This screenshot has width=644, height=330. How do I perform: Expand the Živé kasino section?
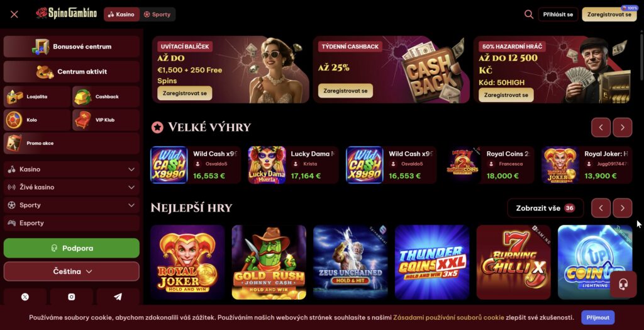(x=72, y=187)
